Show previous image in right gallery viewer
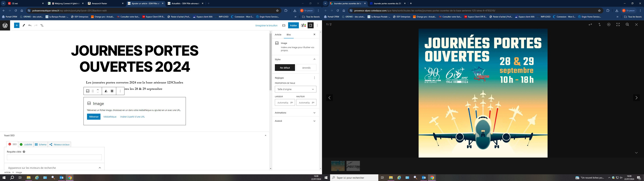Viewport: 644px width, 181px height. click(330, 98)
